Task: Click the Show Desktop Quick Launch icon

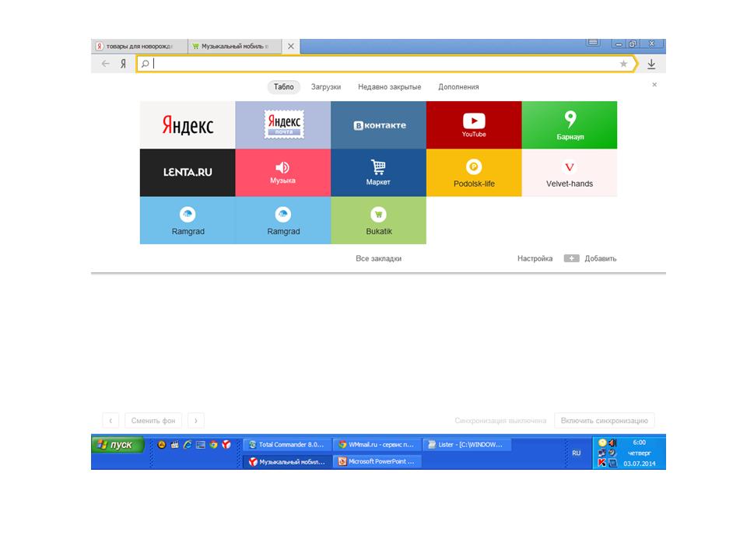Action: 201,445
